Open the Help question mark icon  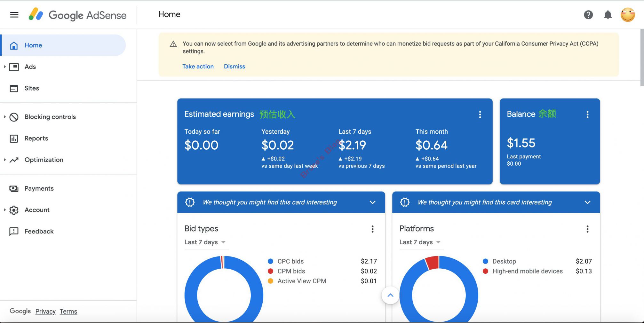588,15
